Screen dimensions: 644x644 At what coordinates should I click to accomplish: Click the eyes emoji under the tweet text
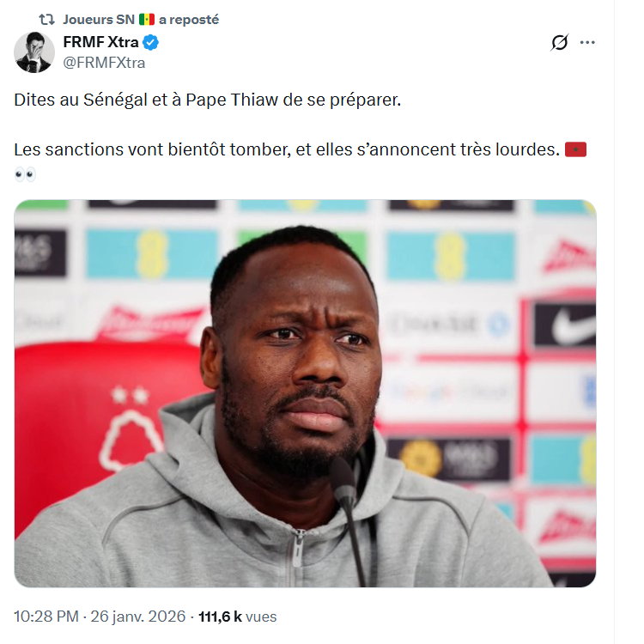coord(25,174)
